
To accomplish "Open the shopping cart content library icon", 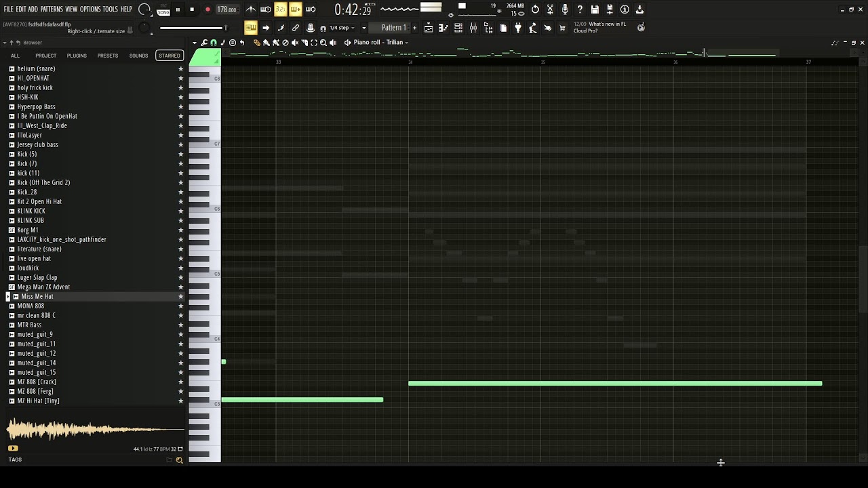I will 562,28.
